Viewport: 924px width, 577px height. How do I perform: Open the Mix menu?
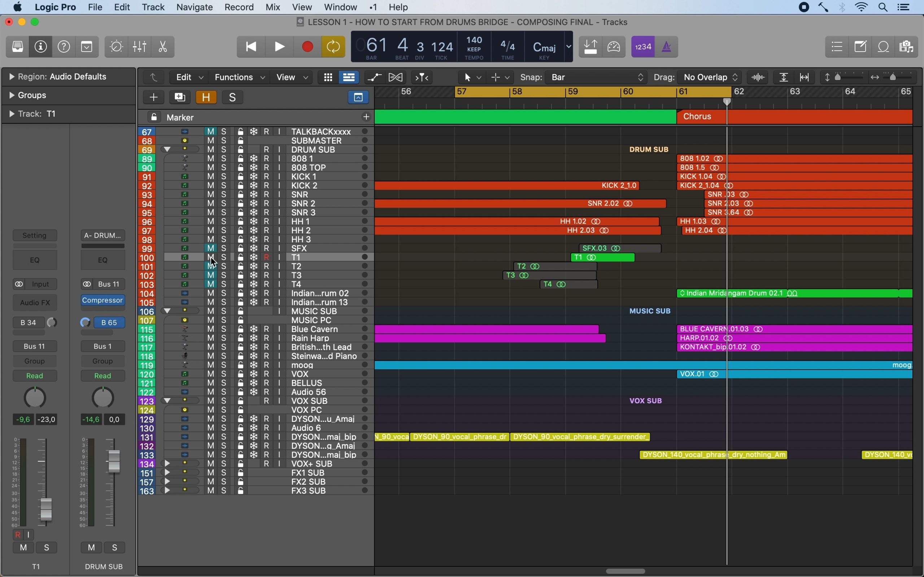point(273,7)
